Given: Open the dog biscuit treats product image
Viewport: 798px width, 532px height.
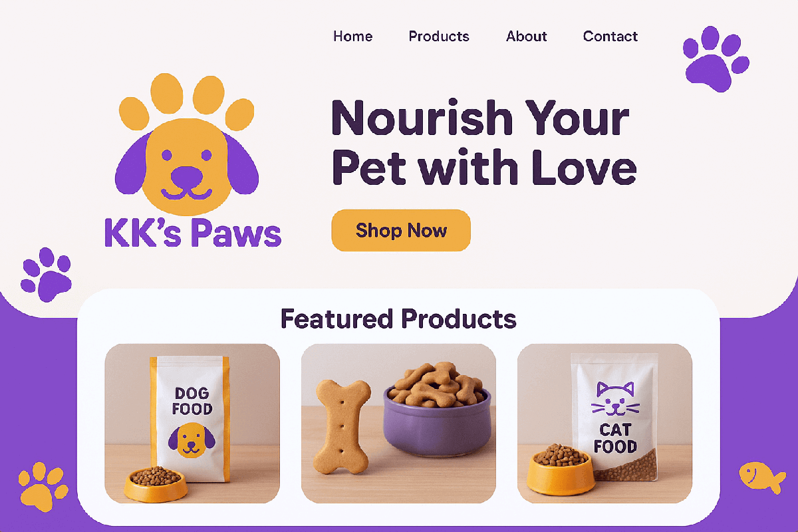Looking at the screenshot, I should pyautogui.click(x=398, y=424).
